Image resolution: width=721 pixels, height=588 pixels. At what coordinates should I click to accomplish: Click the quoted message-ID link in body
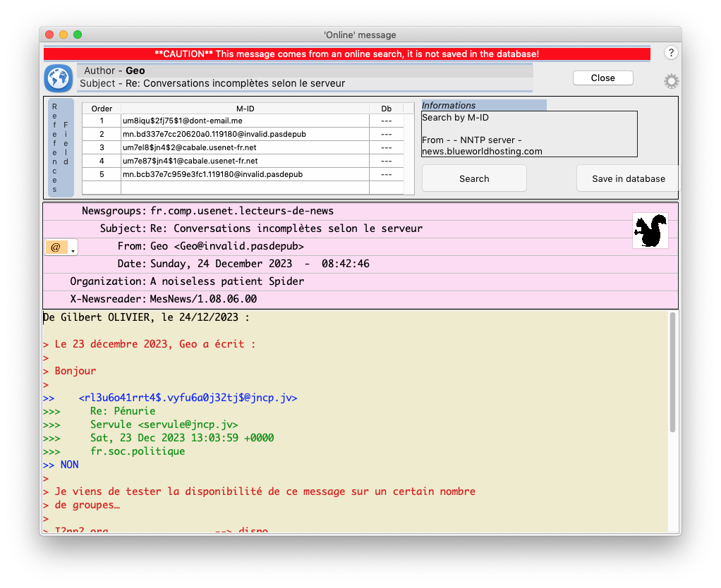click(x=188, y=398)
